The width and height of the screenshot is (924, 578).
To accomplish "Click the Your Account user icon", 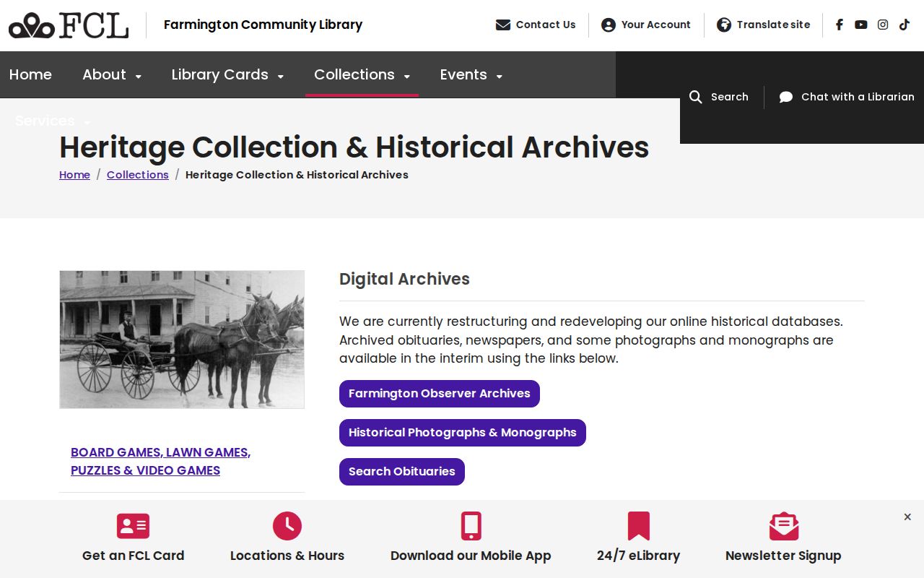I will point(609,25).
